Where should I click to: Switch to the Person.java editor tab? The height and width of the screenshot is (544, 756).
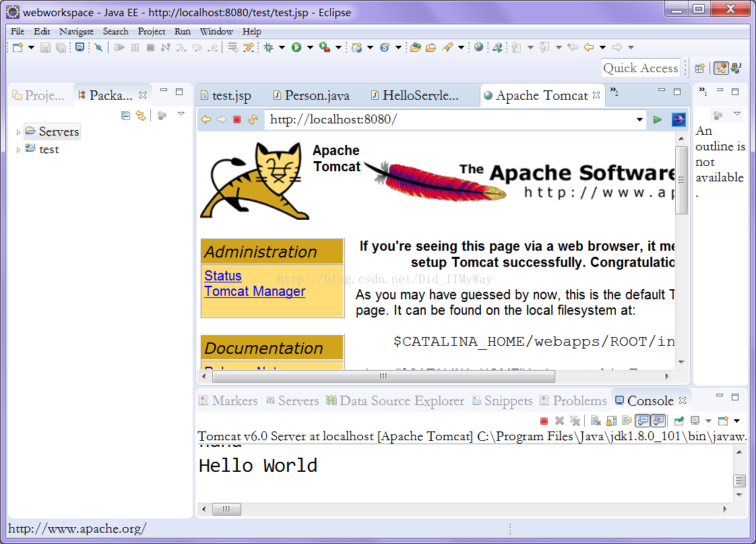[311, 96]
